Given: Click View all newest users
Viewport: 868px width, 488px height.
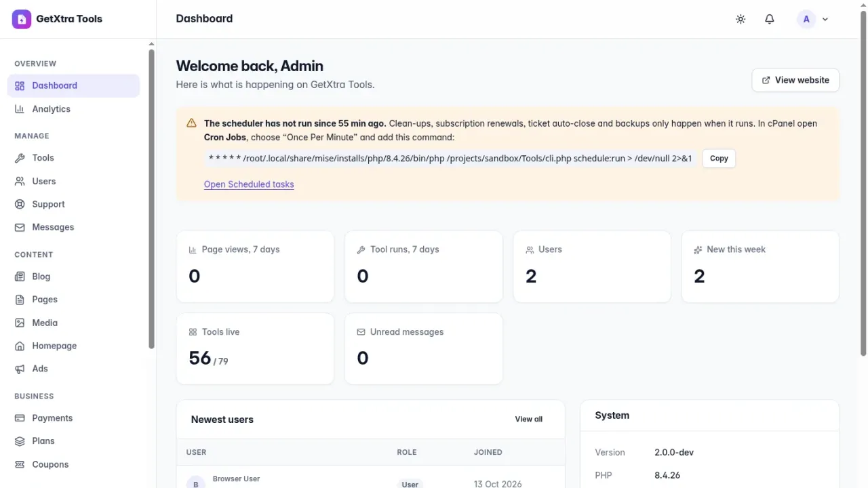Looking at the screenshot, I should 529,420.
